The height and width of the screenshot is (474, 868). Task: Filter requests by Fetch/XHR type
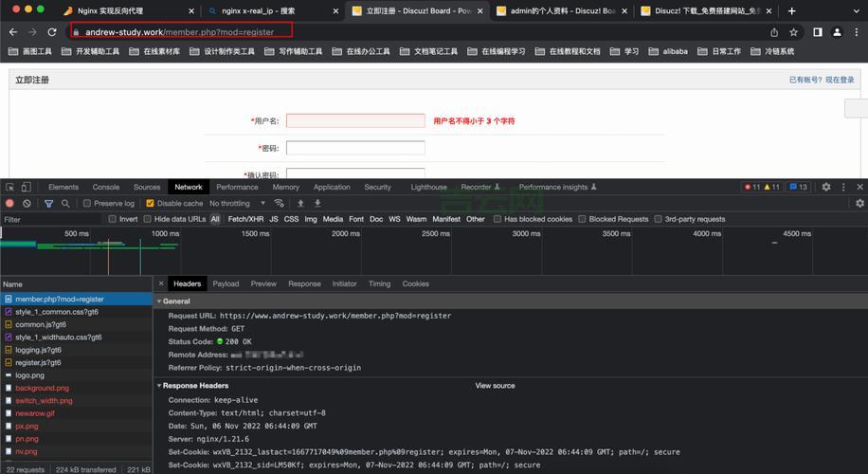pos(245,219)
